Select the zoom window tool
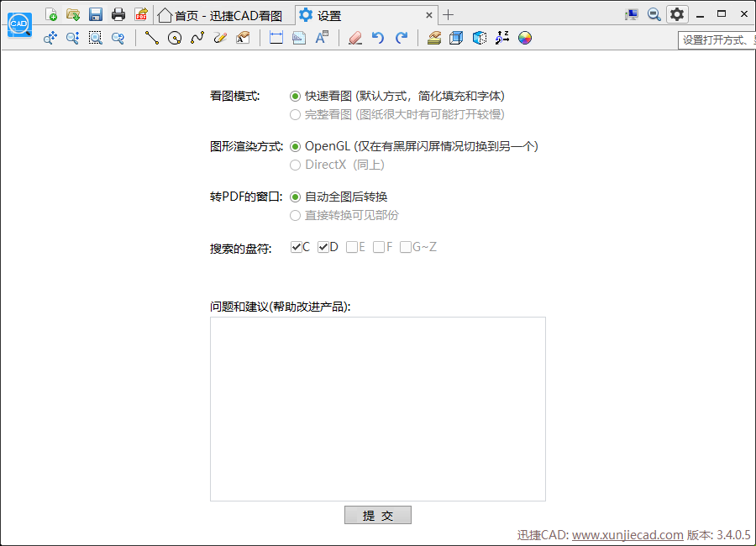The height and width of the screenshot is (546, 756). point(96,38)
